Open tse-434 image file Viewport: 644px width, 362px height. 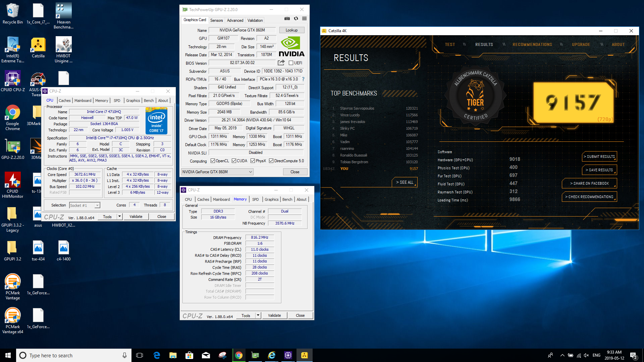tap(38, 251)
